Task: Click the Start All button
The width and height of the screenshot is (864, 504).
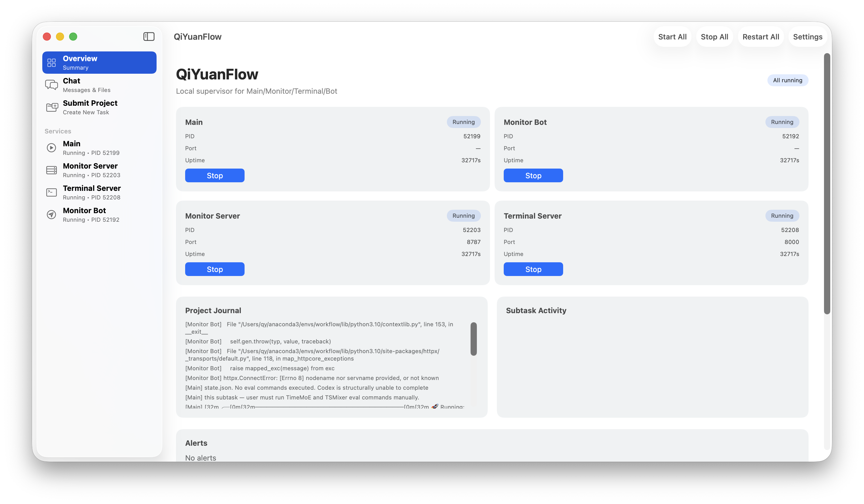Action: coord(672,37)
